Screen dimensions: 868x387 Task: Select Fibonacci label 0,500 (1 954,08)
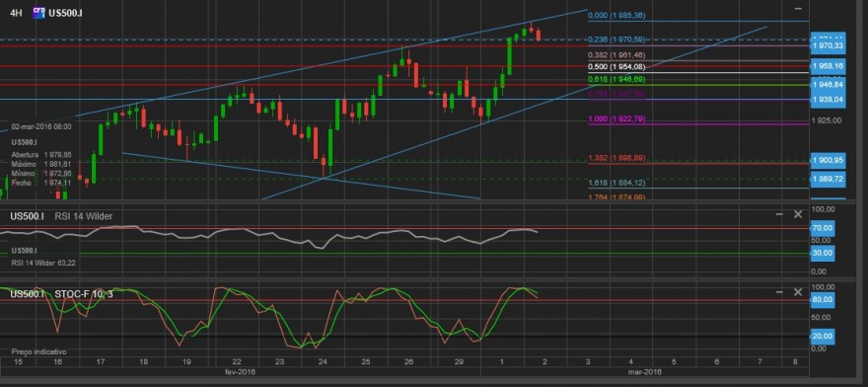616,67
